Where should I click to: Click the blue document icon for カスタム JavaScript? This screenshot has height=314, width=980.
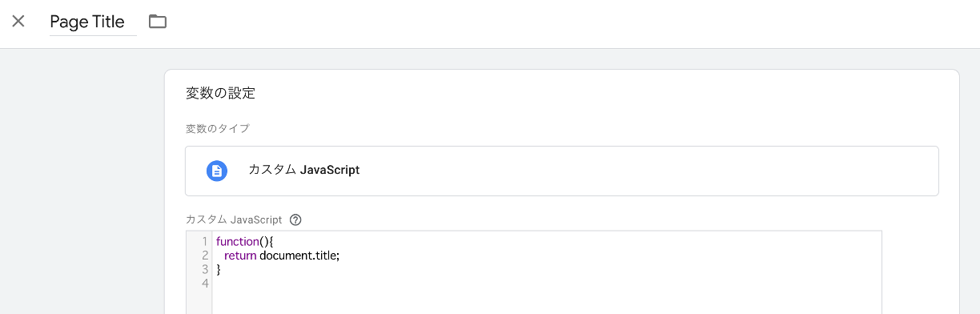point(217,171)
